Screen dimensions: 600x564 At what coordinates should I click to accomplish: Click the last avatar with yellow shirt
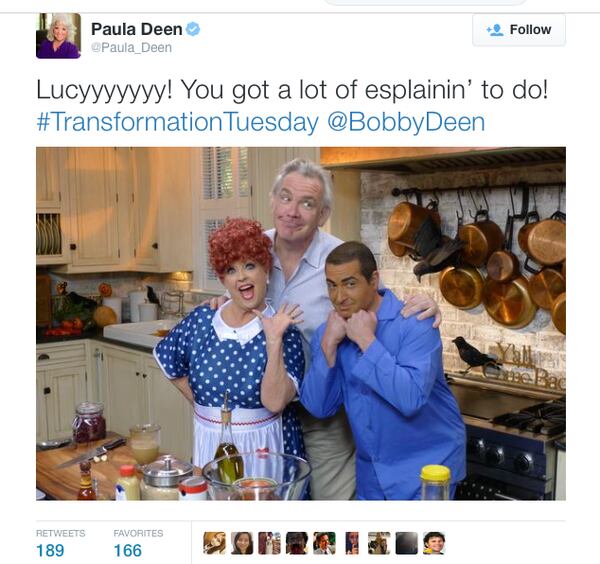click(x=434, y=543)
